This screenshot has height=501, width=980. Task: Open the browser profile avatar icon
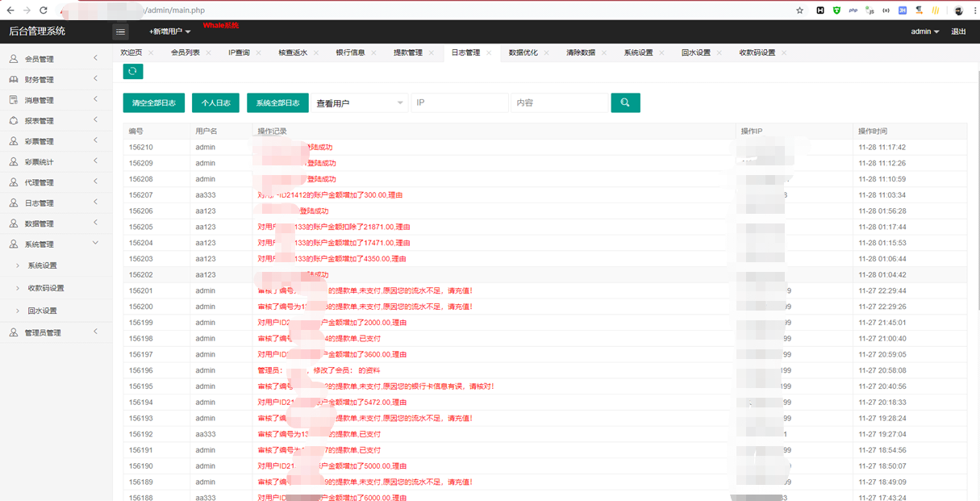pyautogui.click(x=958, y=10)
